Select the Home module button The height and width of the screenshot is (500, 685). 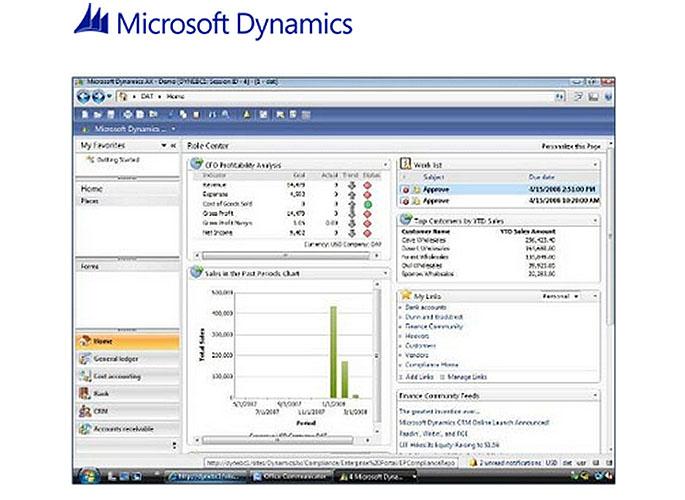pos(128,341)
